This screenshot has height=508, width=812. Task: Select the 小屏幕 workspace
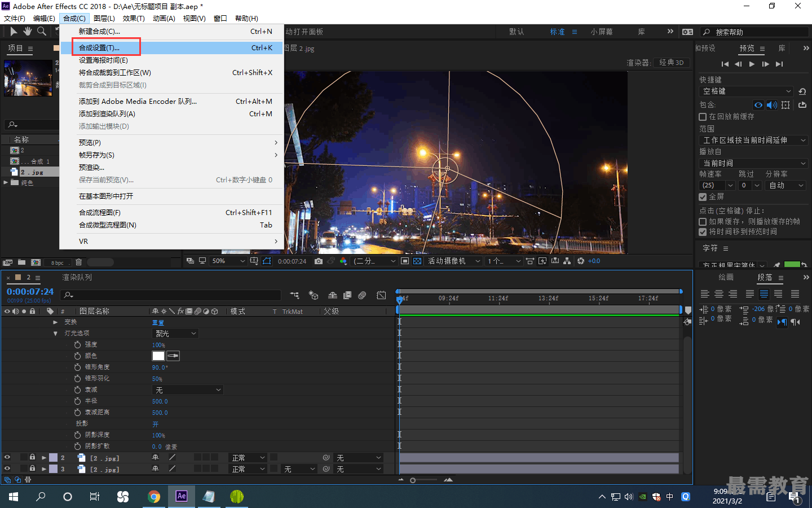[x=602, y=32]
